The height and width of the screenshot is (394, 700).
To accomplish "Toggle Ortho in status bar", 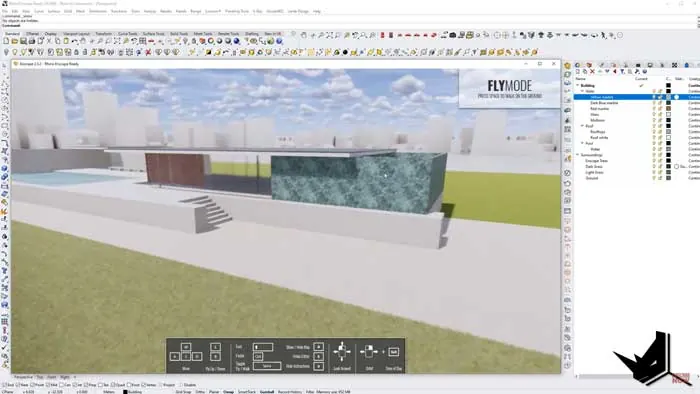I will 200,392.
